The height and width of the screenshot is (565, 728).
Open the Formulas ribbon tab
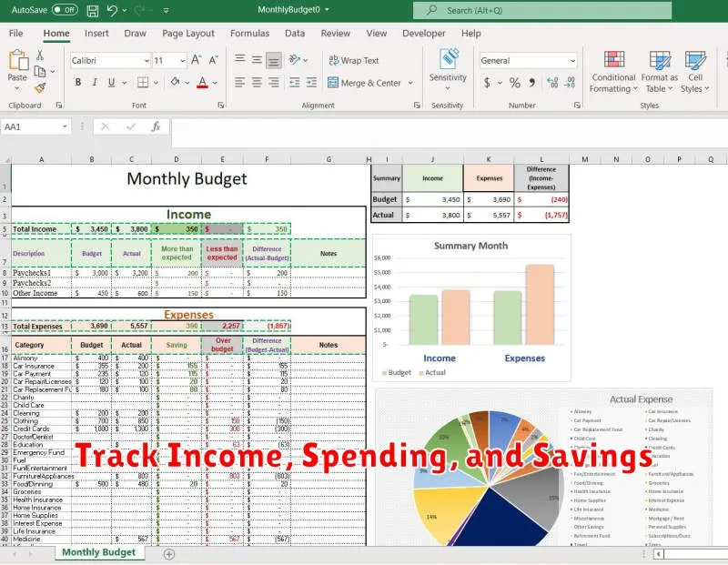coord(249,34)
